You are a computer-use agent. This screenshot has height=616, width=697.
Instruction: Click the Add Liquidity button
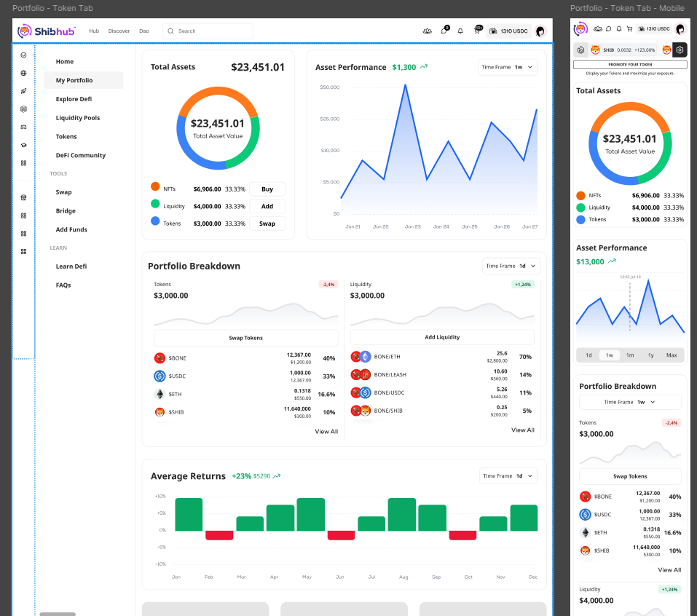pyautogui.click(x=442, y=337)
